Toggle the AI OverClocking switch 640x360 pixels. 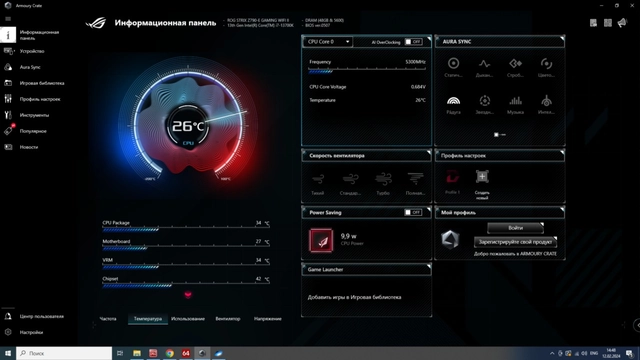[x=413, y=42]
